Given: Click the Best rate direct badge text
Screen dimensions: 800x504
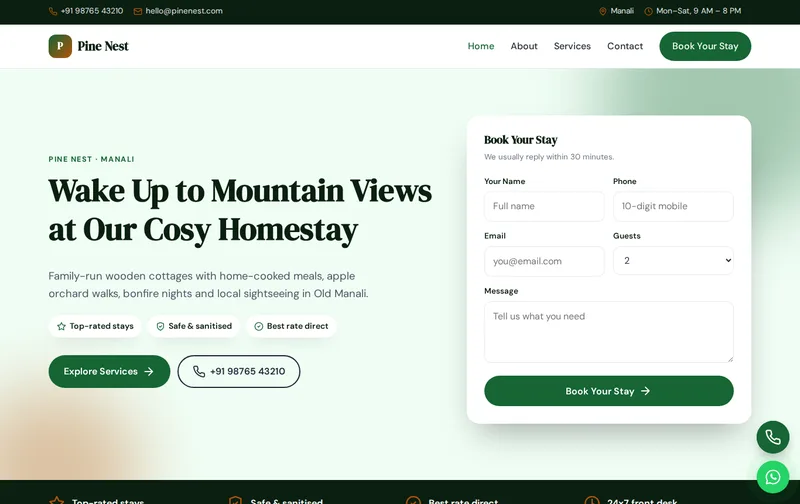Looking at the screenshot, I should coord(297,326).
